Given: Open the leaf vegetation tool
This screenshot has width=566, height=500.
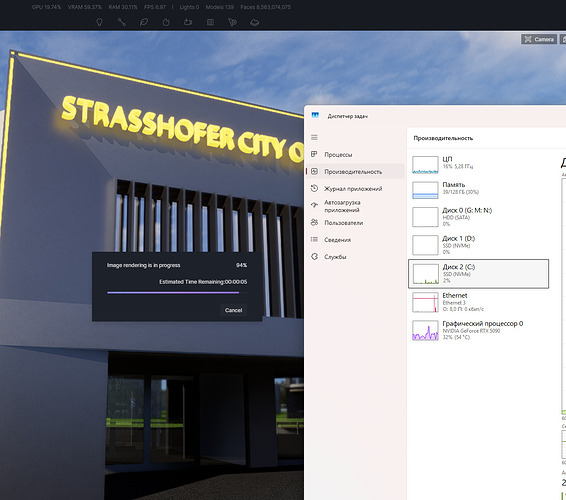Looking at the screenshot, I should coord(144,22).
